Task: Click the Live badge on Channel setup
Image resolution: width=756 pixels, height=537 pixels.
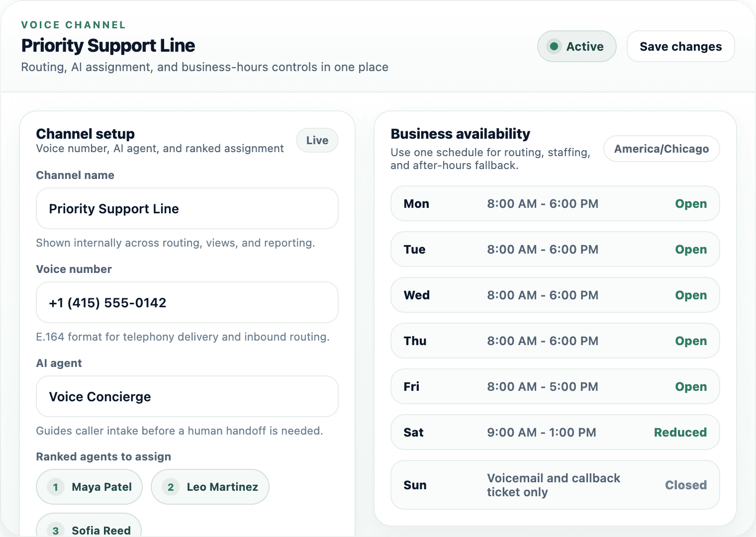Action: pyautogui.click(x=317, y=140)
